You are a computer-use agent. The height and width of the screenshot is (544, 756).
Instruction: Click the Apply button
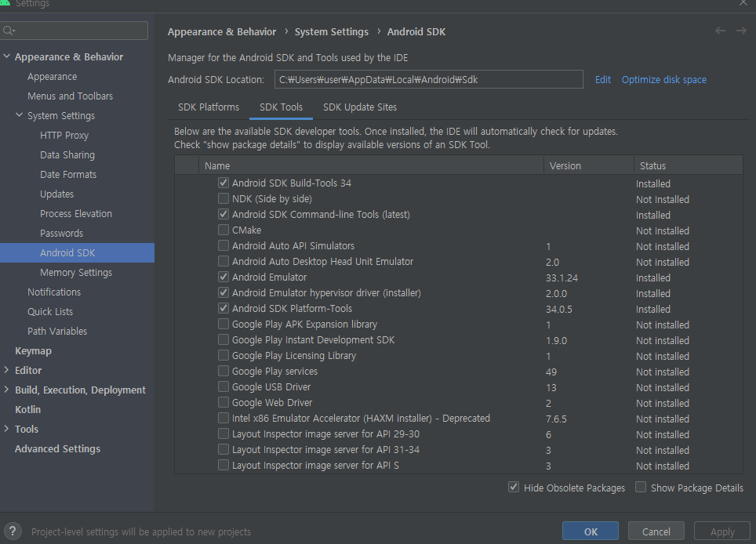pos(721,531)
